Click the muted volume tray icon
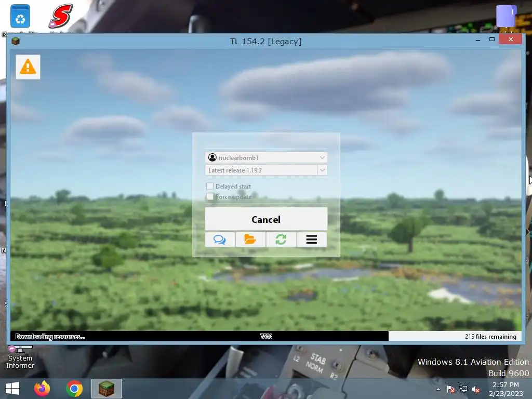Screen dimensions: 532x399 pyautogui.click(x=476, y=390)
